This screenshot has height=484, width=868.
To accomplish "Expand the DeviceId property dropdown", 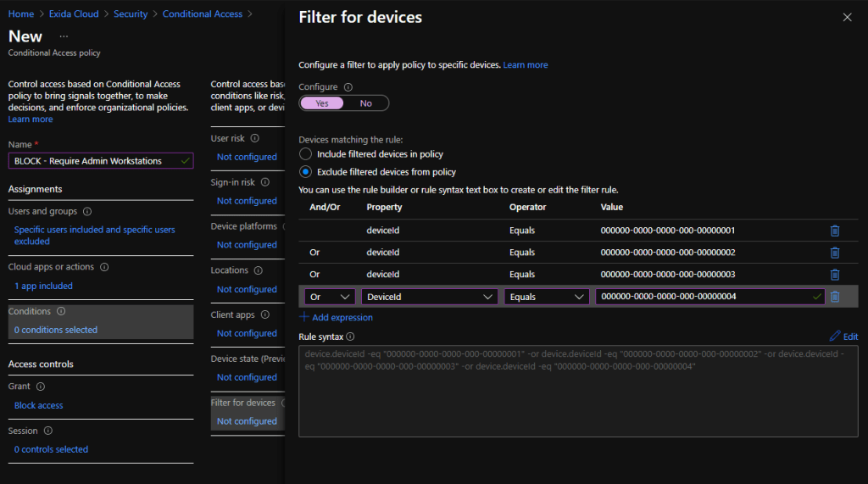I will pyautogui.click(x=429, y=298).
